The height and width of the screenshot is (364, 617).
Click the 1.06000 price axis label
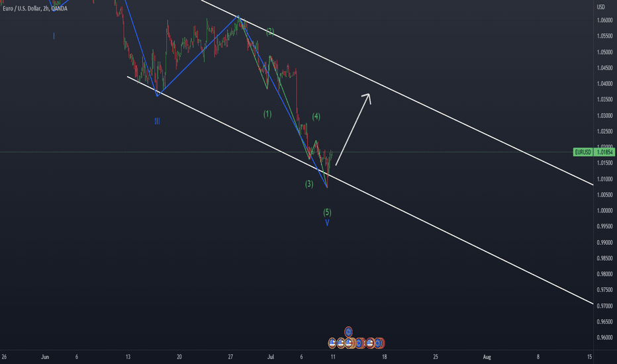[x=605, y=20]
